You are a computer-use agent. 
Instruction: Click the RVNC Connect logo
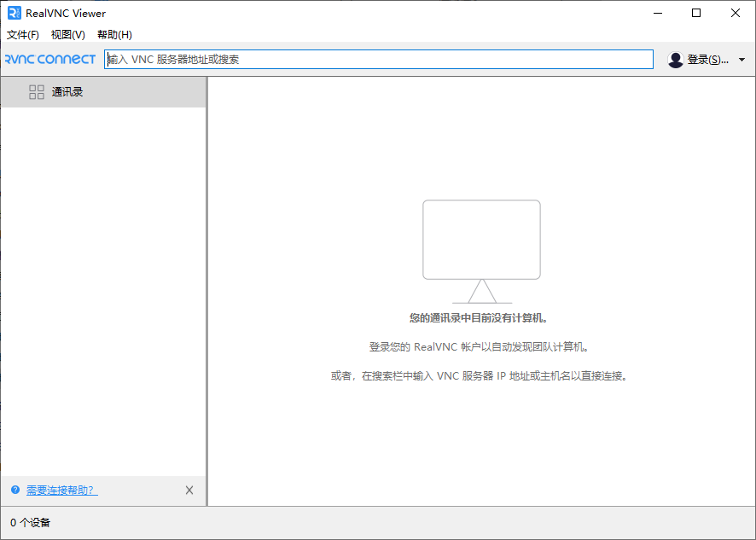(x=50, y=60)
